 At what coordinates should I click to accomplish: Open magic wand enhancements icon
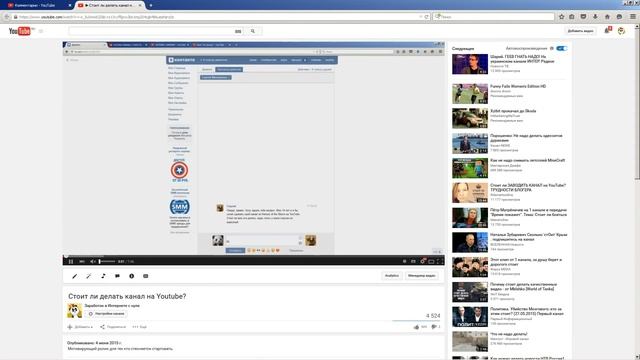89,276
